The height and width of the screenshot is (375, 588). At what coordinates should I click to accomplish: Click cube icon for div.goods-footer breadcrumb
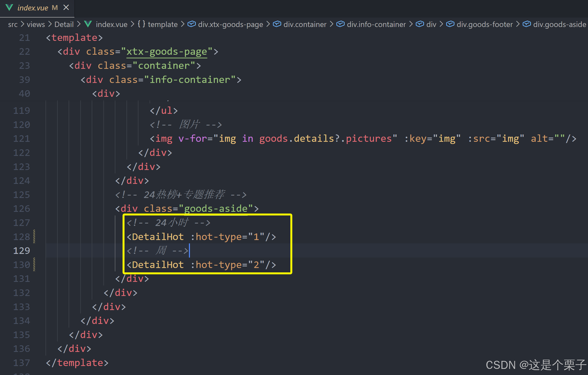click(450, 24)
